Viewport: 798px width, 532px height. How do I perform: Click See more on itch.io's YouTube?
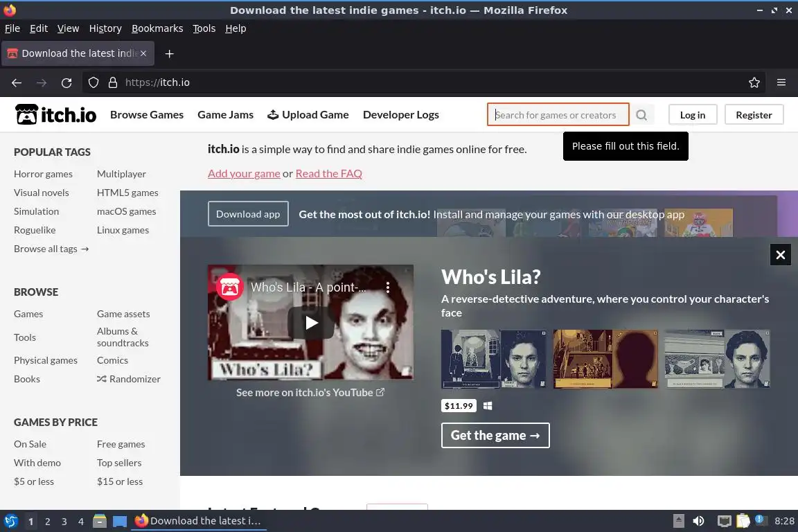point(310,393)
